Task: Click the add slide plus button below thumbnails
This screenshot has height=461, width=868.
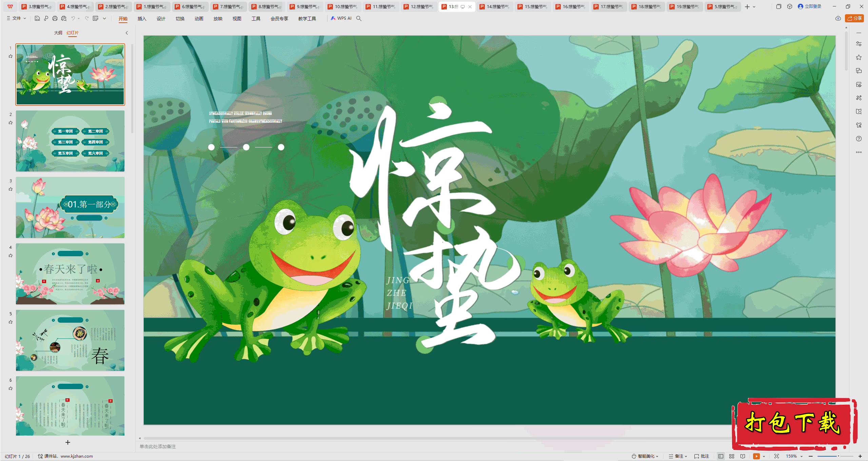Action: 68,442
